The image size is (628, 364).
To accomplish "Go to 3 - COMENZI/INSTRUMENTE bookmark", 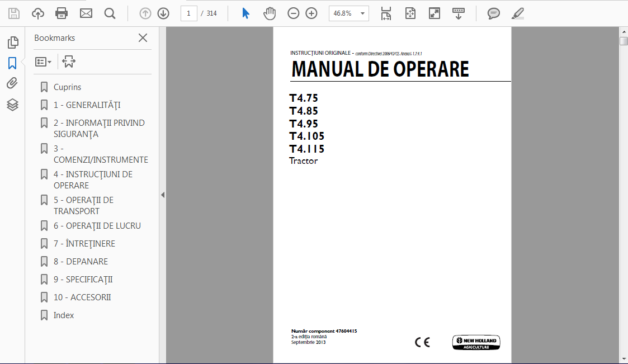I will click(x=101, y=154).
